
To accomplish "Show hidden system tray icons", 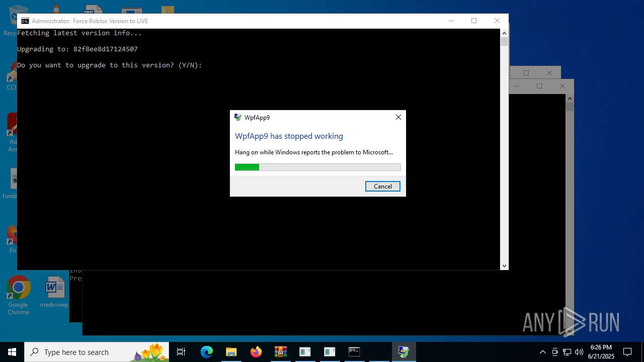I will (x=542, y=352).
